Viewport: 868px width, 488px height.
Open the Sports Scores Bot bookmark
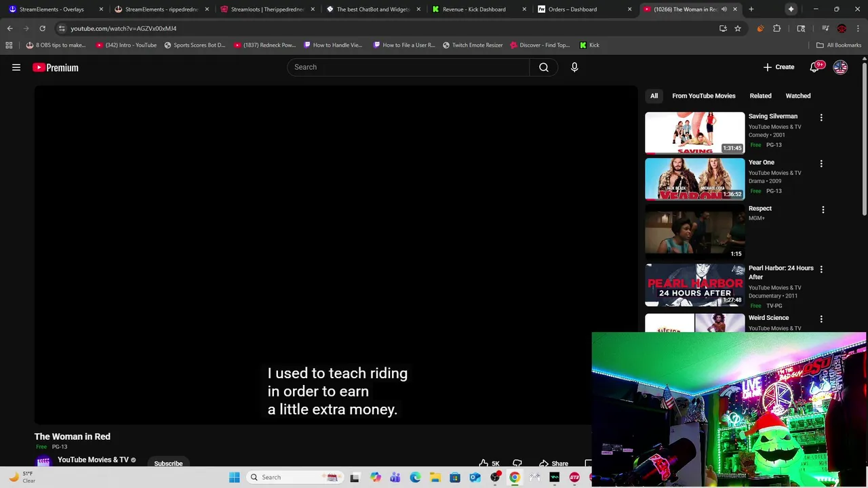pyautogui.click(x=195, y=45)
